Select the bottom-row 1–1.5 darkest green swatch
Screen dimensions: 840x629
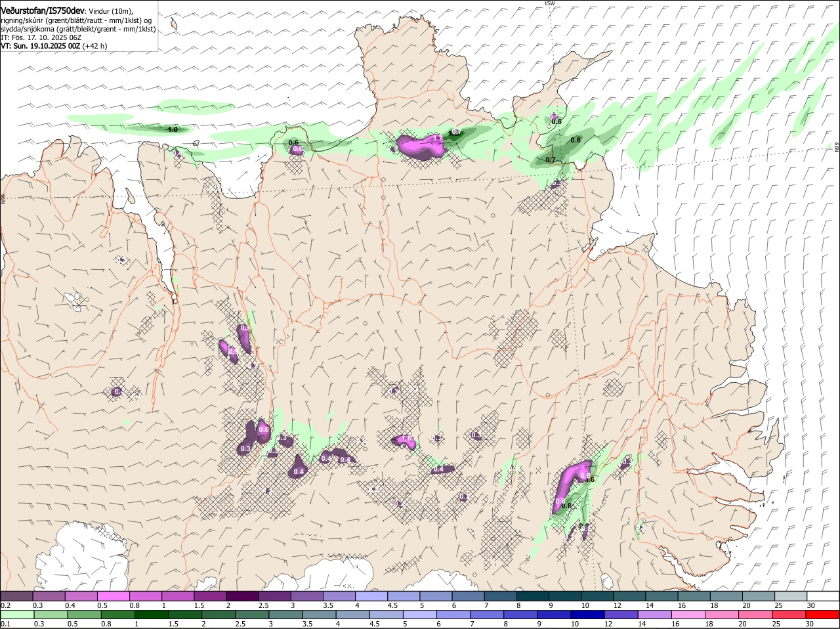pyautogui.click(x=151, y=615)
